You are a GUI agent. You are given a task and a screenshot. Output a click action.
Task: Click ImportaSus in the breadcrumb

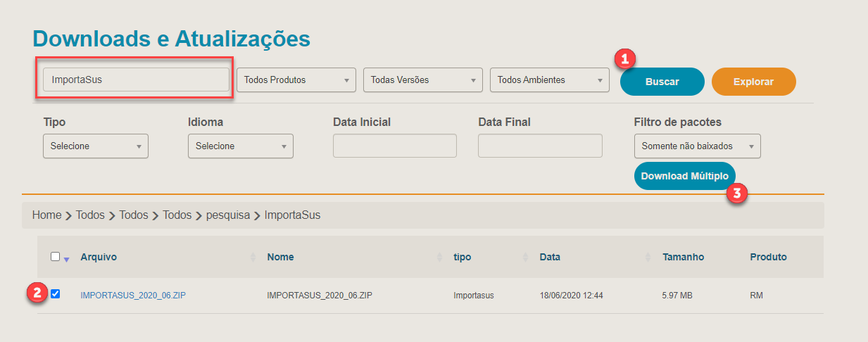[292, 215]
